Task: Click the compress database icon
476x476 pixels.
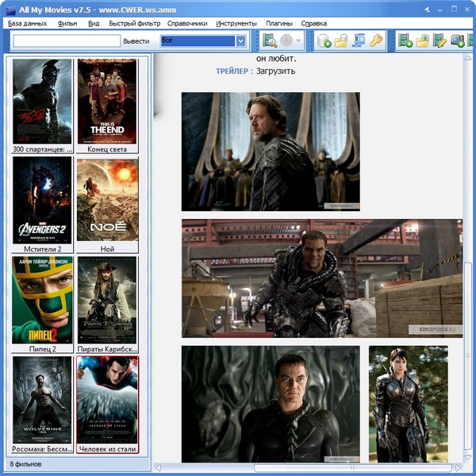Action: [x=359, y=40]
